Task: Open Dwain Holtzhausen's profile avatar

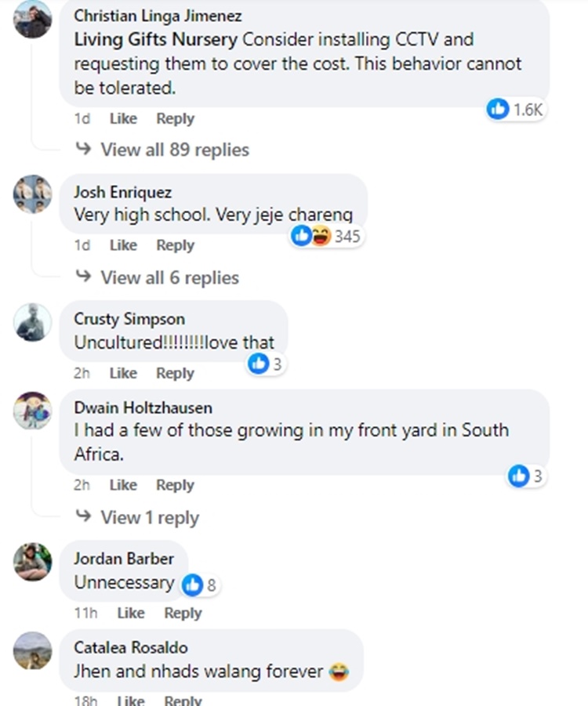Action: (x=33, y=410)
